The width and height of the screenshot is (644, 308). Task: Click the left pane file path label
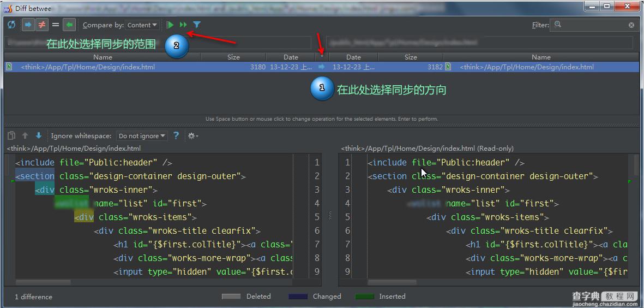coord(74,149)
